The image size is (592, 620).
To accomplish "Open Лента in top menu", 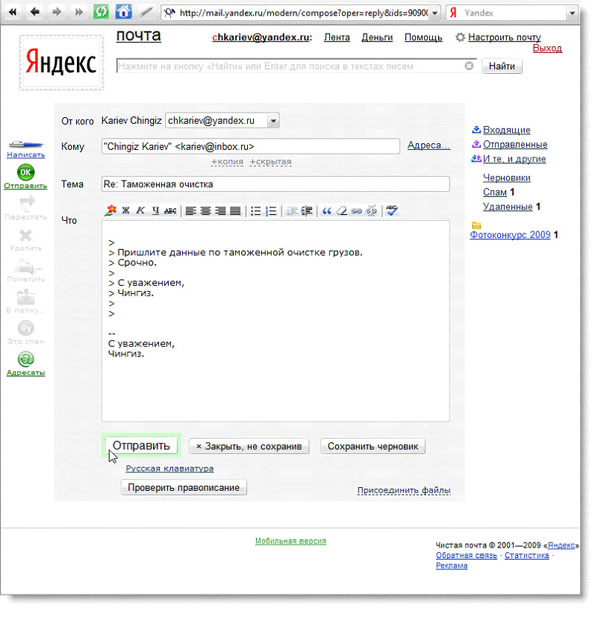I will point(337,37).
